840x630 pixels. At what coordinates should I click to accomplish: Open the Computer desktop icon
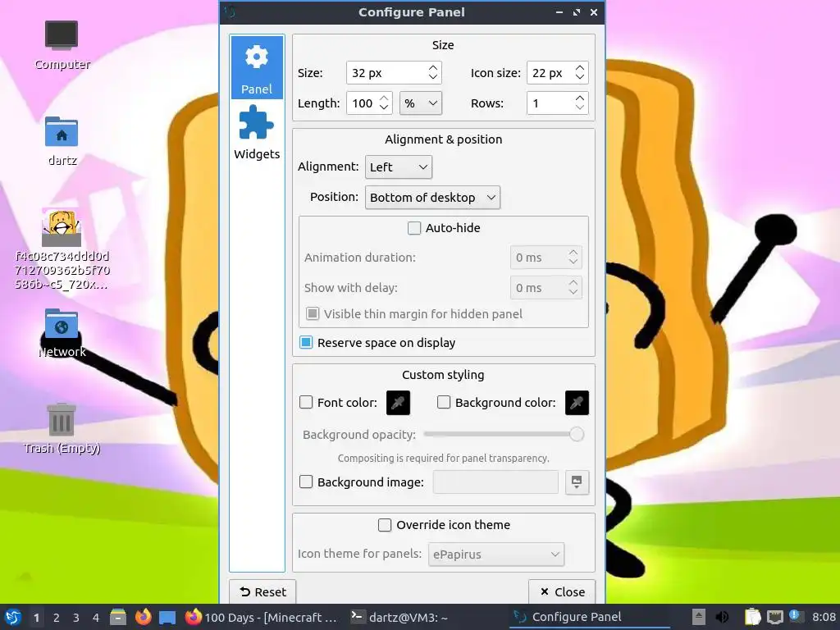(62, 45)
